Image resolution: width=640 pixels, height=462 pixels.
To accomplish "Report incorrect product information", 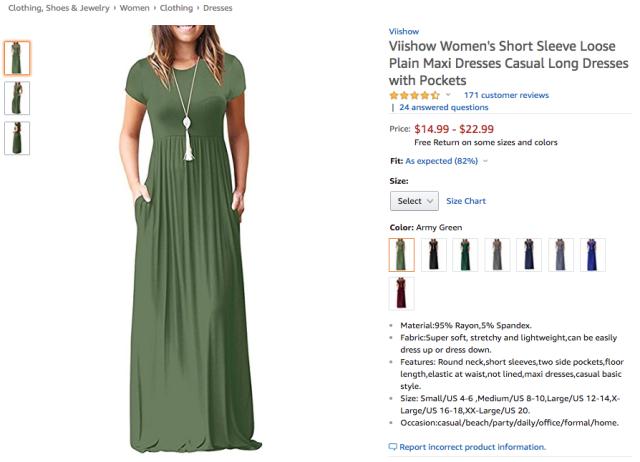I will tap(472, 447).
